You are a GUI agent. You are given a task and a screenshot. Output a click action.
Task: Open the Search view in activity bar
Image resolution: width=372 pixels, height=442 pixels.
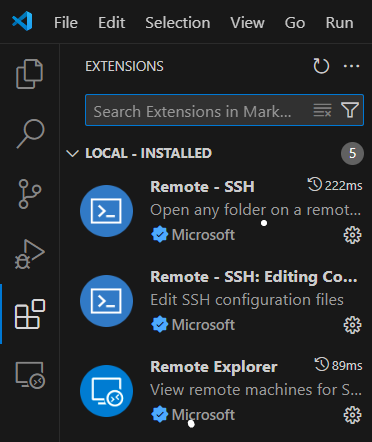coord(30,133)
